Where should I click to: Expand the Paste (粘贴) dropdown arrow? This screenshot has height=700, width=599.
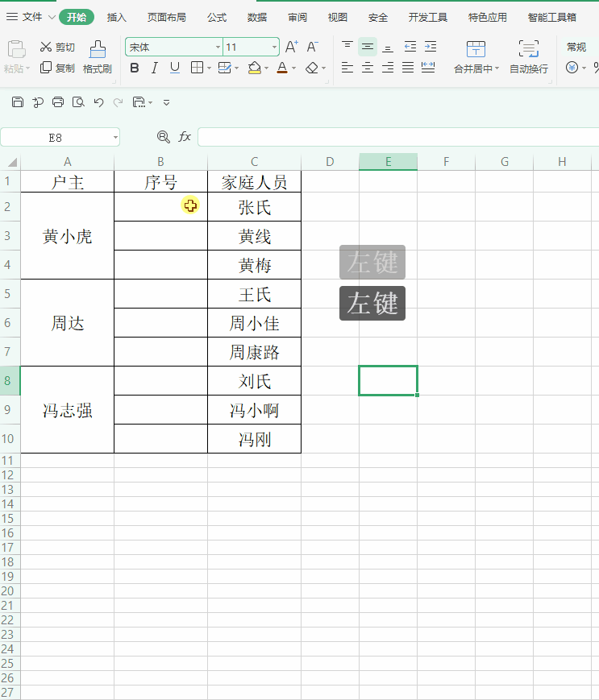27,68
